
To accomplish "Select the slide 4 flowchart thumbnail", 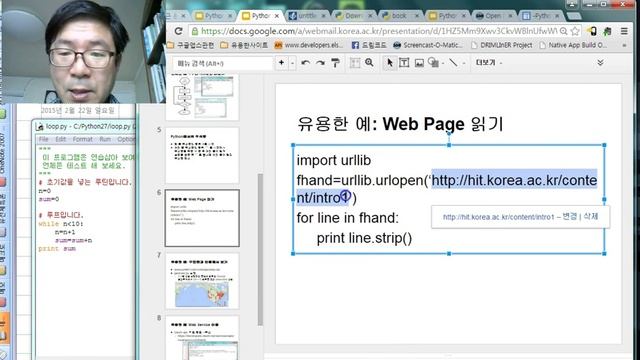I will [202, 97].
